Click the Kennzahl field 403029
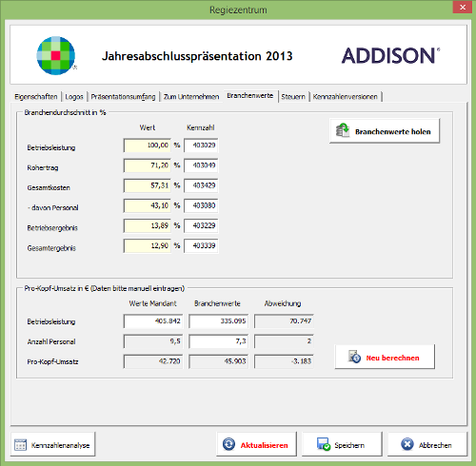The width and height of the screenshot is (476, 466). pyautogui.click(x=201, y=146)
